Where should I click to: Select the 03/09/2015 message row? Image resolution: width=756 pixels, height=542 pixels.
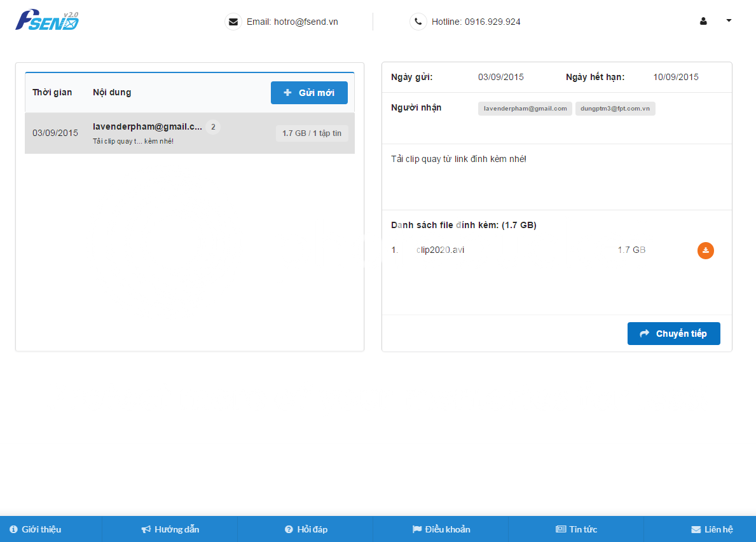coord(55,133)
